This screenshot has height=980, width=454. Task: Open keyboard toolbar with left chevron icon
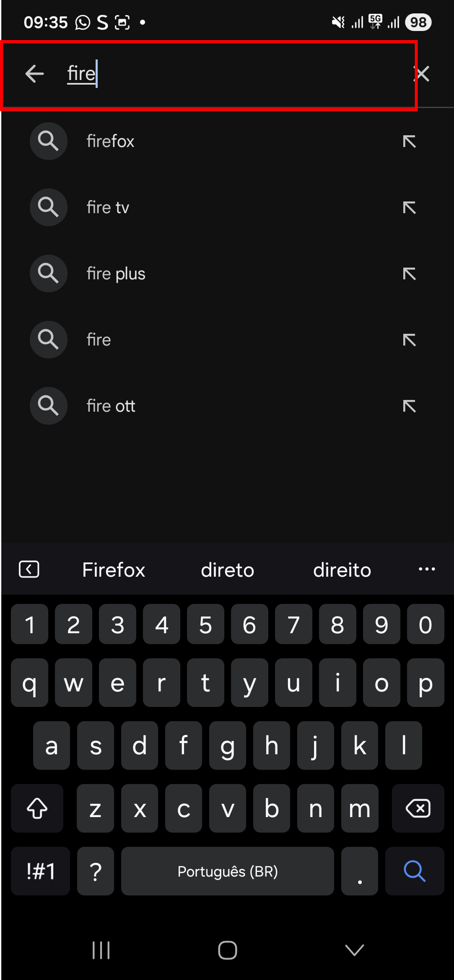29,569
